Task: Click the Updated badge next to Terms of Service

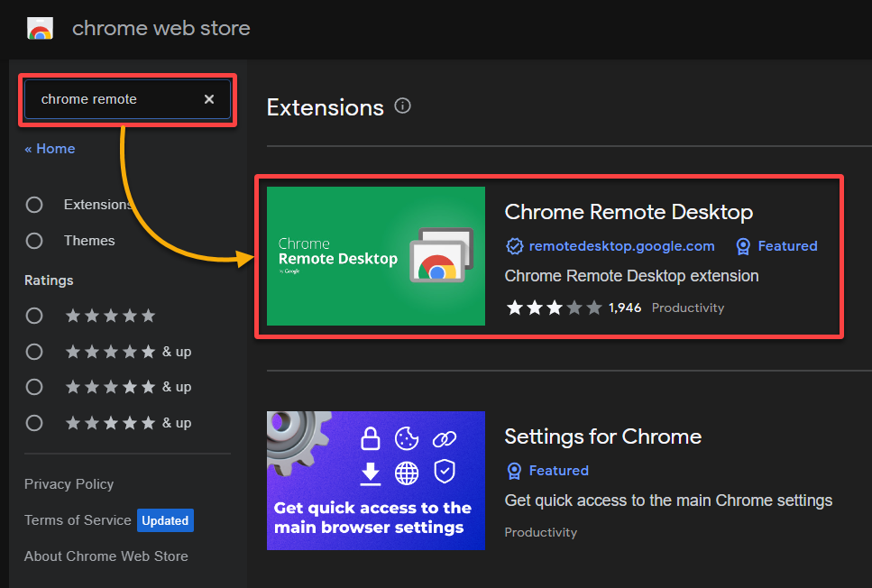Action: tap(165, 520)
